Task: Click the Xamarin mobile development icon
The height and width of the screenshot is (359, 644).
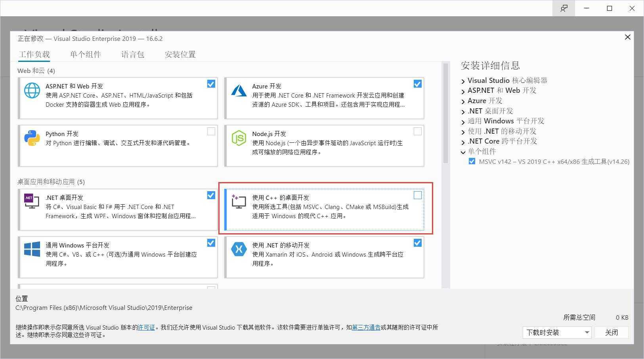Action: 239,249
